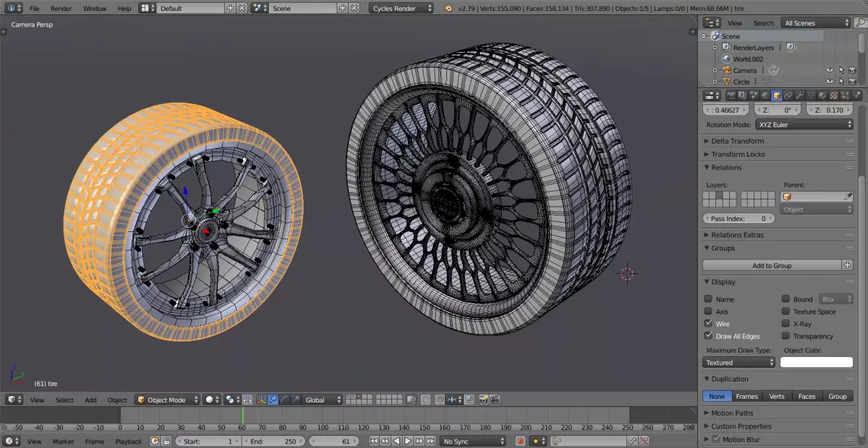Open the Cycles Render engine dropdown
Viewport: 868px width, 448px height.
pos(401,8)
